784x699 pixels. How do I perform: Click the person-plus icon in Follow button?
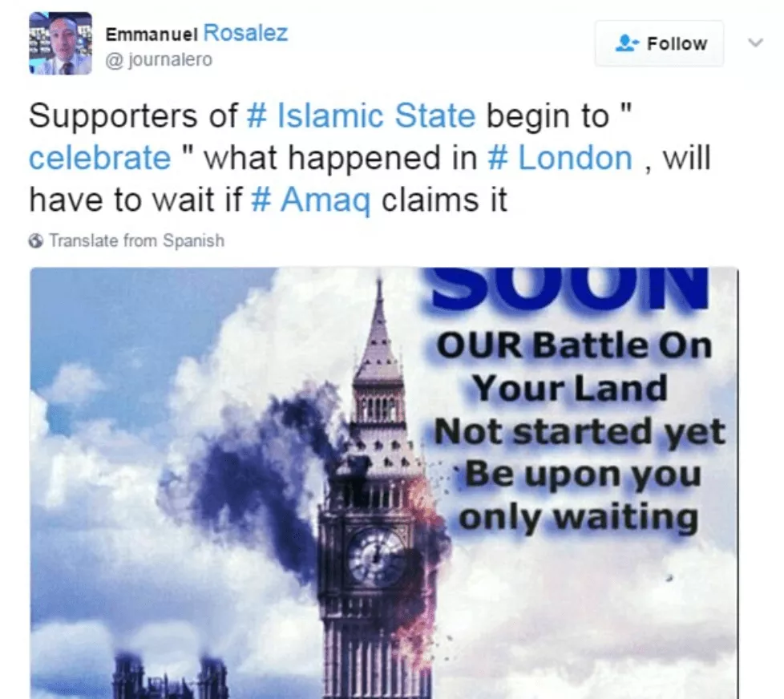(627, 43)
